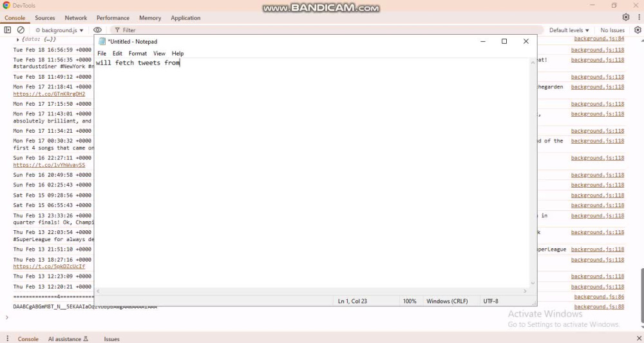The height and width of the screenshot is (343, 644).
Task: Switch to the Sources tab
Action: (x=45, y=17)
